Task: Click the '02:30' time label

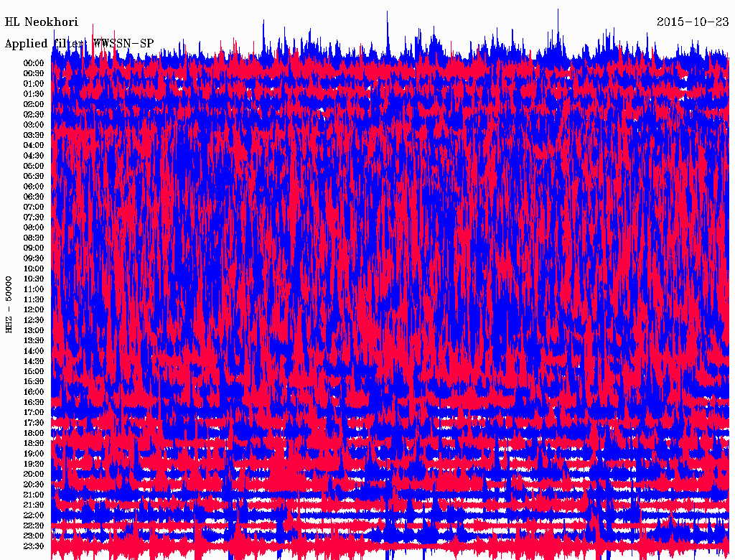Action: [34, 114]
